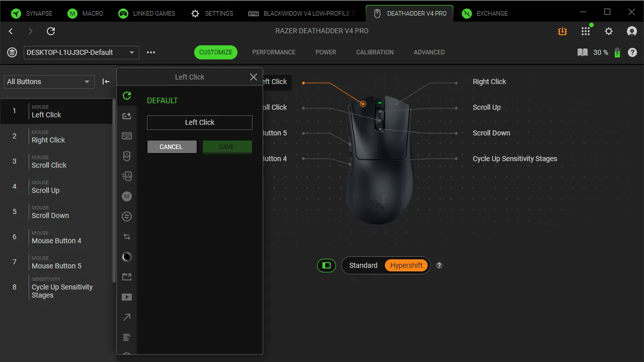Image resolution: width=644 pixels, height=362 pixels.
Task: Expand the All Buttons filter dropdown
Action: pyautogui.click(x=49, y=82)
